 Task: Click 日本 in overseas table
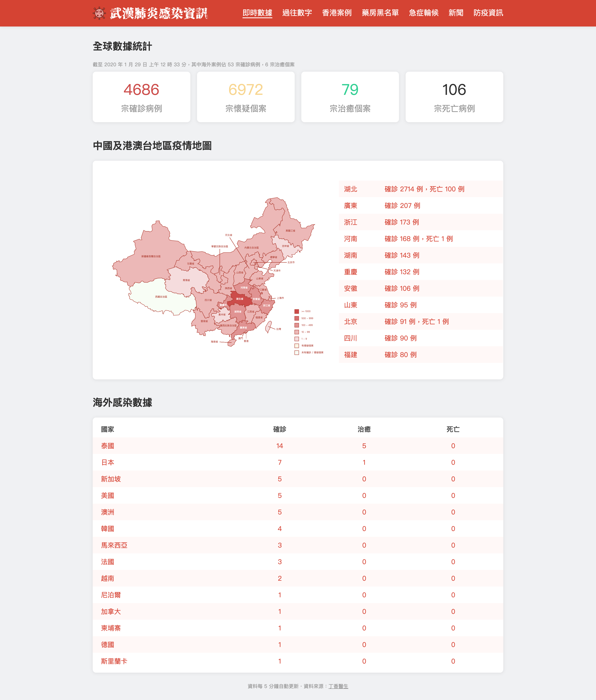click(108, 462)
